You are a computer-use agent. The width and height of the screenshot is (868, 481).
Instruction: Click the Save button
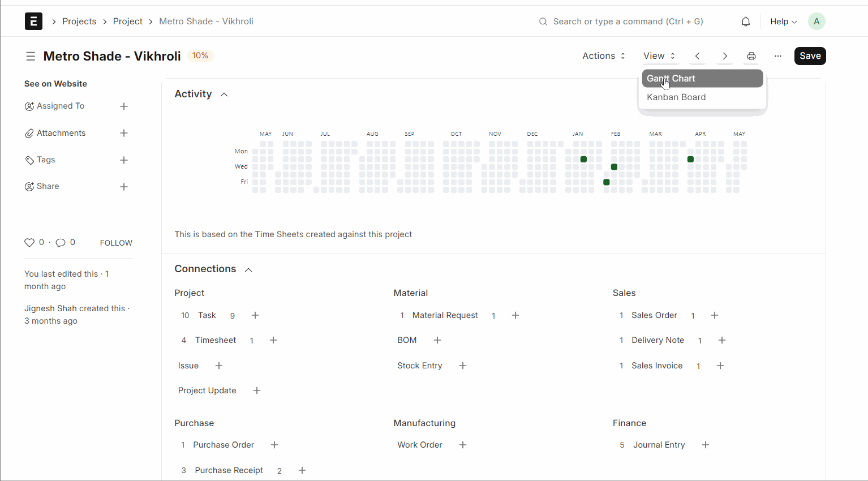810,56
